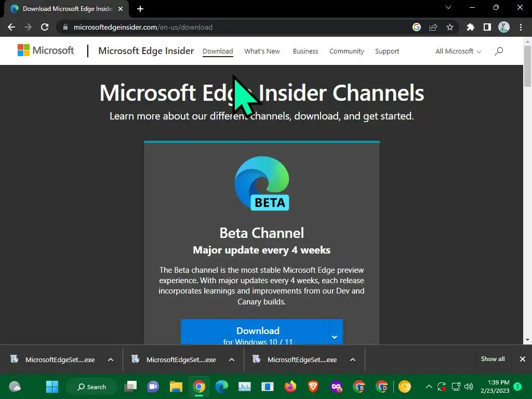The image size is (532, 399).
Task: Expand the Download button platform arrow
Action: (x=335, y=333)
